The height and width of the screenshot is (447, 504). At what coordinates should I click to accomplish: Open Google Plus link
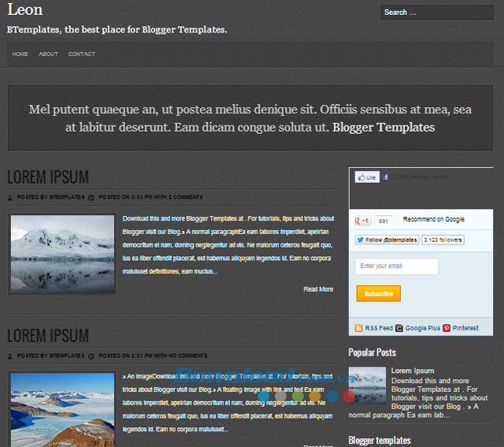(422, 328)
